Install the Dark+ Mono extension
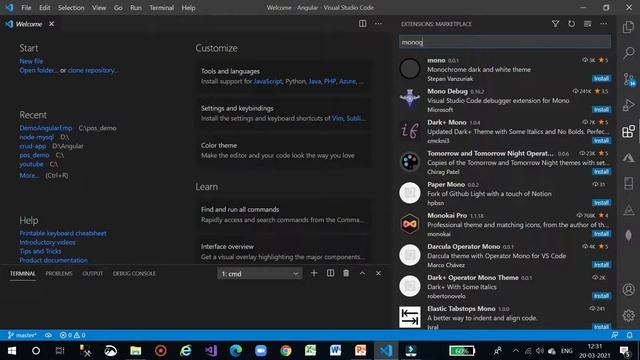Viewport: 640px width, 360px height. coord(601,140)
